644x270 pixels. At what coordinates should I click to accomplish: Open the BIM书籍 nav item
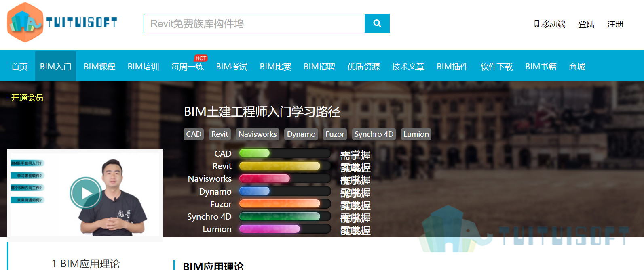(541, 66)
